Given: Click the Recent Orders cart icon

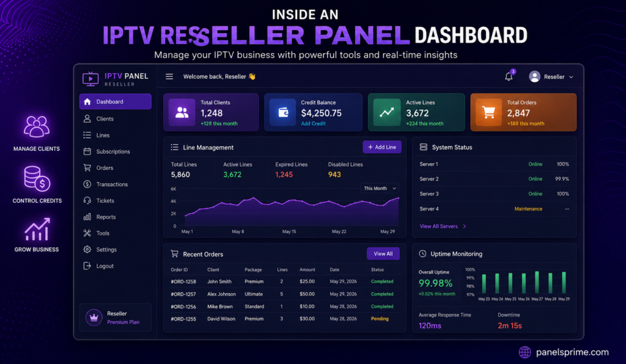Looking at the screenshot, I should click(x=174, y=253).
